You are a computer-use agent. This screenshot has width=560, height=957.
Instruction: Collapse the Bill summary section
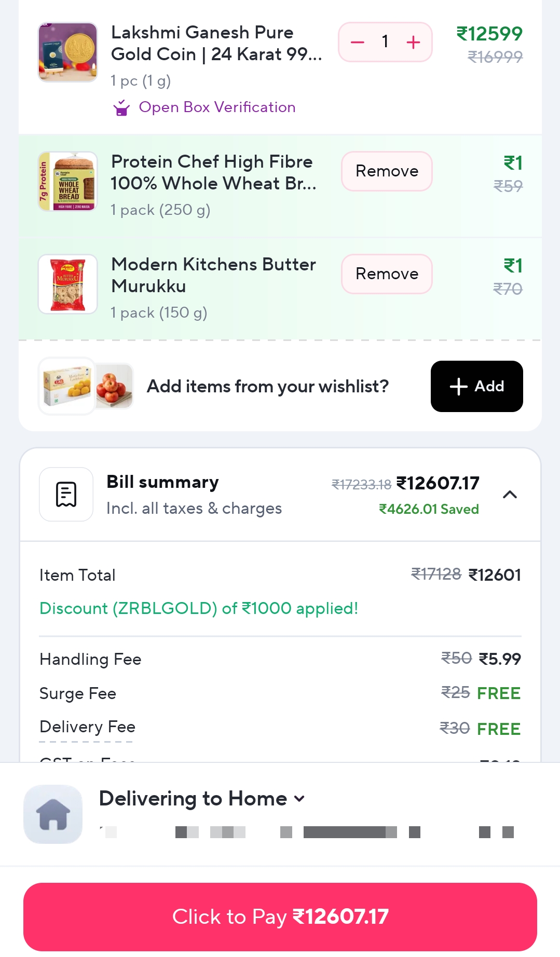510,495
